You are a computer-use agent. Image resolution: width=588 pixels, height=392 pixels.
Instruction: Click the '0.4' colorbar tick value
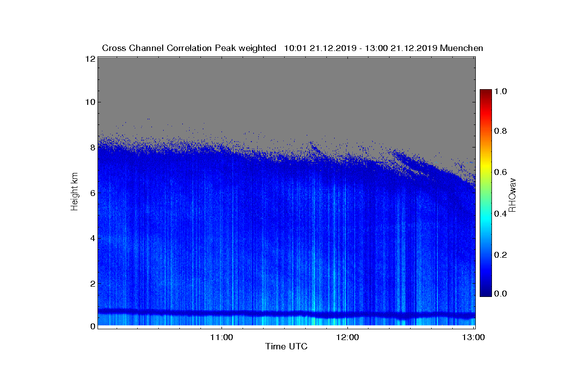click(500, 213)
